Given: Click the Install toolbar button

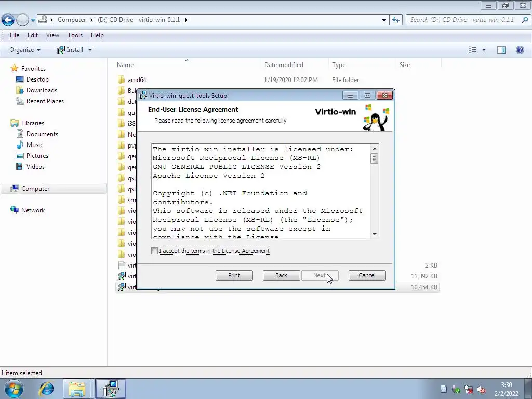Looking at the screenshot, I should pyautogui.click(x=70, y=50).
